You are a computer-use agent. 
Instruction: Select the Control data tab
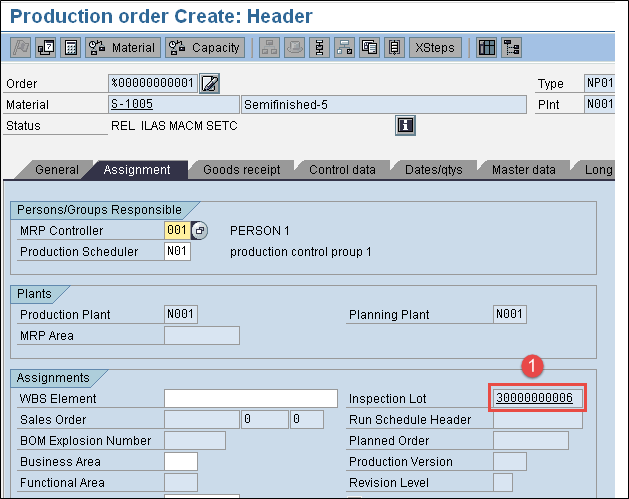click(x=342, y=170)
